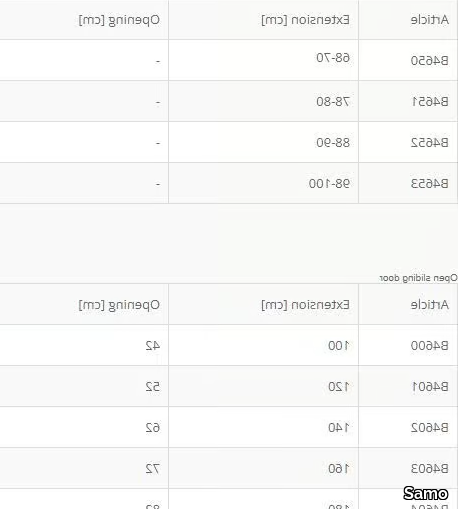Click the opening value 42
458x509 pixels.
coord(153,346)
